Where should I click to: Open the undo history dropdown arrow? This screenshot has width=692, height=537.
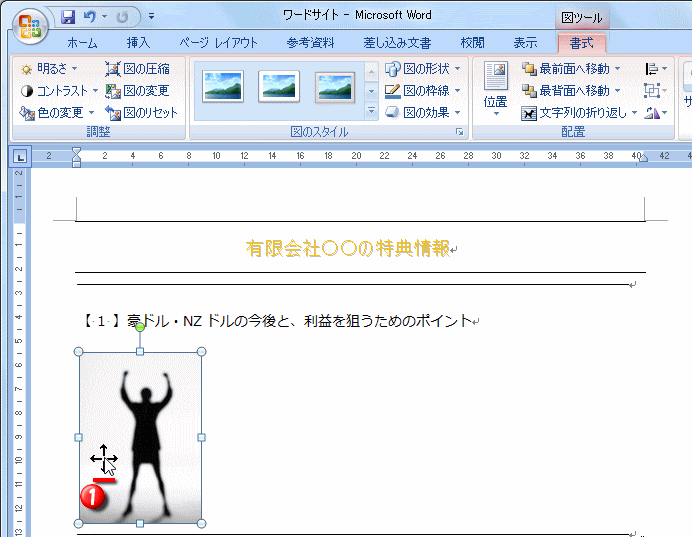(105, 17)
